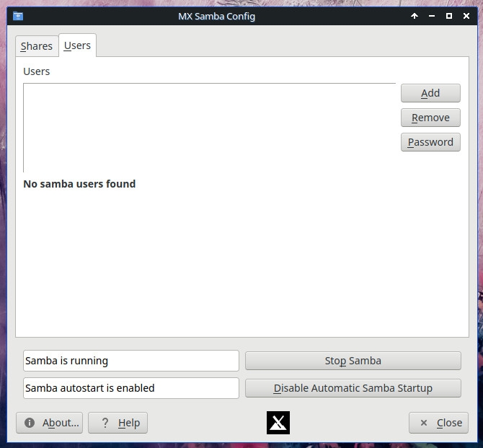Click the Add user button
Viewport: 483px width, 448px height.
point(430,93)
